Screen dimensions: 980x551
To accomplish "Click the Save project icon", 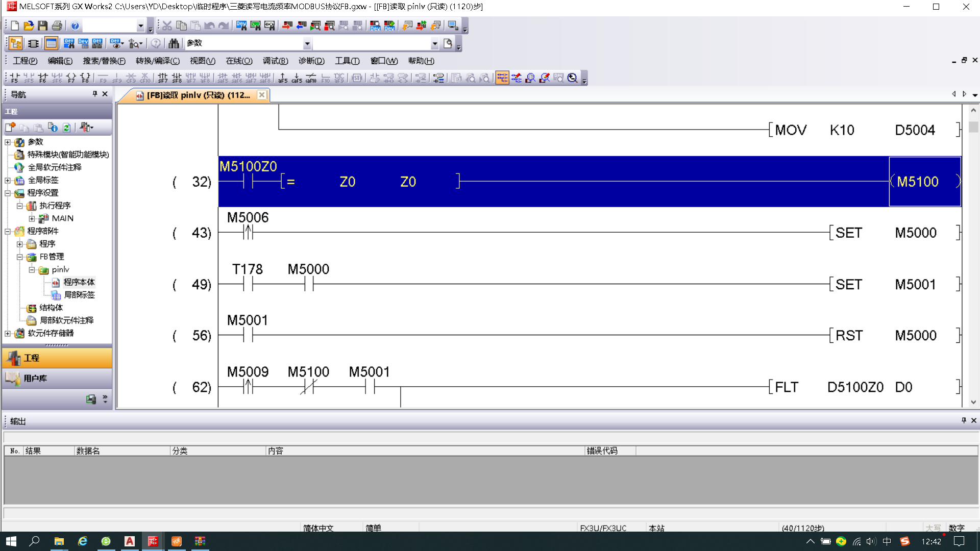I will [x=42, y=26].
